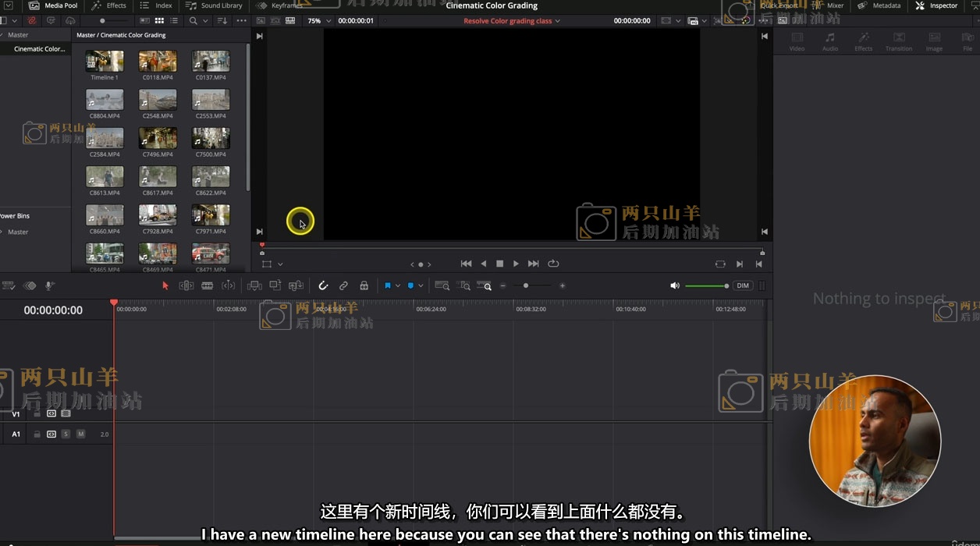Click the Position Lock padlock icon
980x546 pixels.
pyautogui.click(x=364, y=286)
